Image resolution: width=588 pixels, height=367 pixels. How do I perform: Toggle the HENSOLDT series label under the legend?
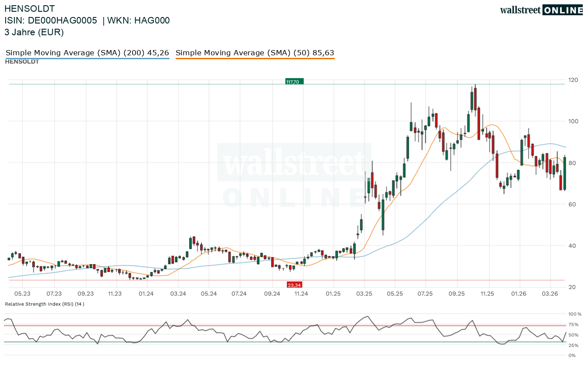(x=22, y=62)
